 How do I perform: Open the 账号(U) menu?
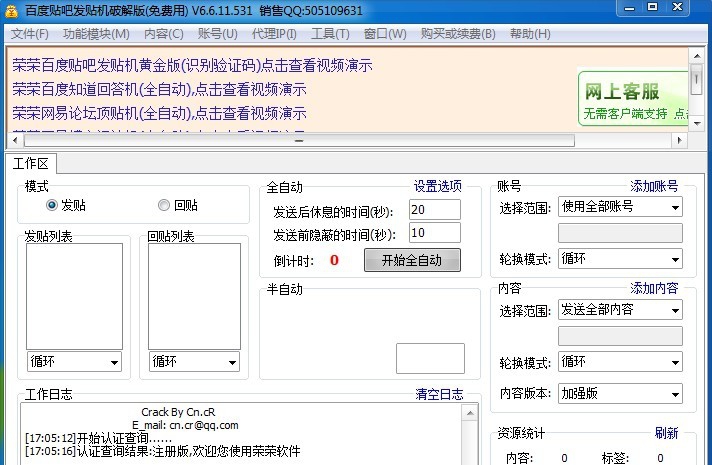pos(218,34)
